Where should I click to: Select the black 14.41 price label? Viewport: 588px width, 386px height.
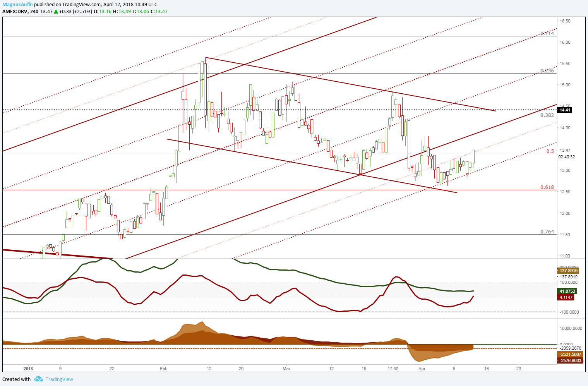(x=565, y=110)
